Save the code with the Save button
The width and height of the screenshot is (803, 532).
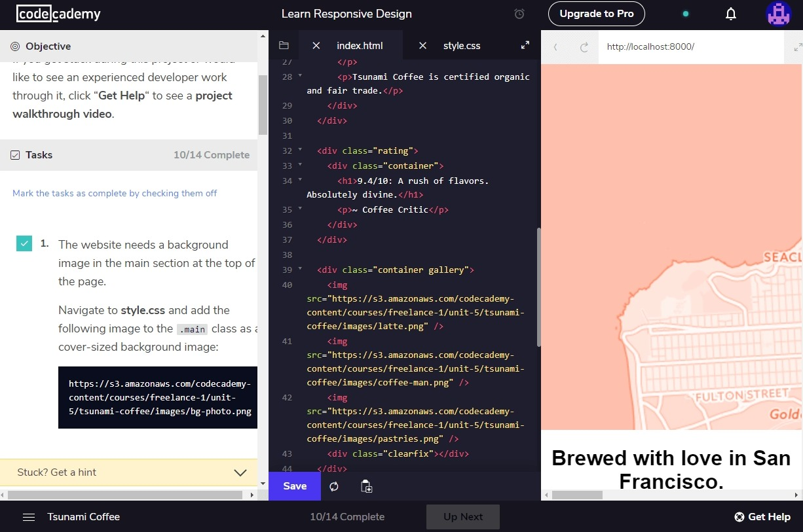pos(295,486)
